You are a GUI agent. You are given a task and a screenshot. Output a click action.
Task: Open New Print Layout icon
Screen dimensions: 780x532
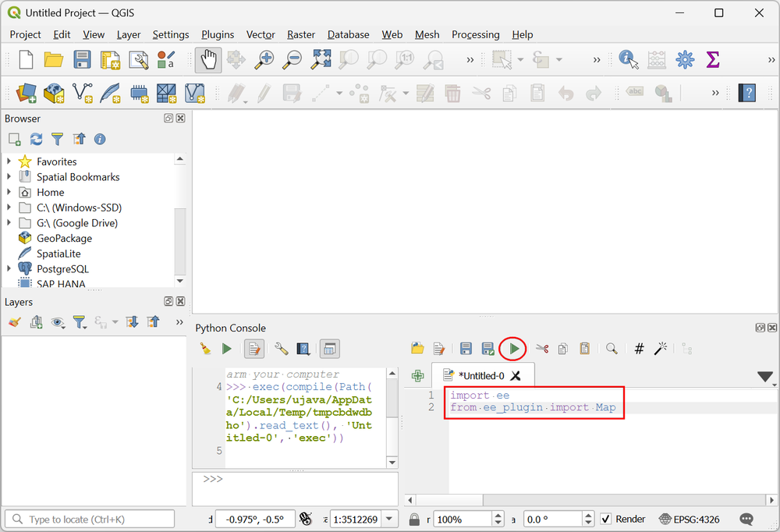[111, 60]
